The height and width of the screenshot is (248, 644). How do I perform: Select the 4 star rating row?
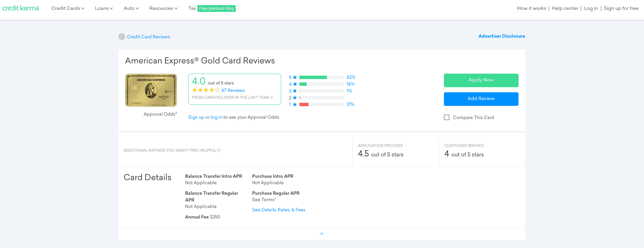click(x=322, y=84)
